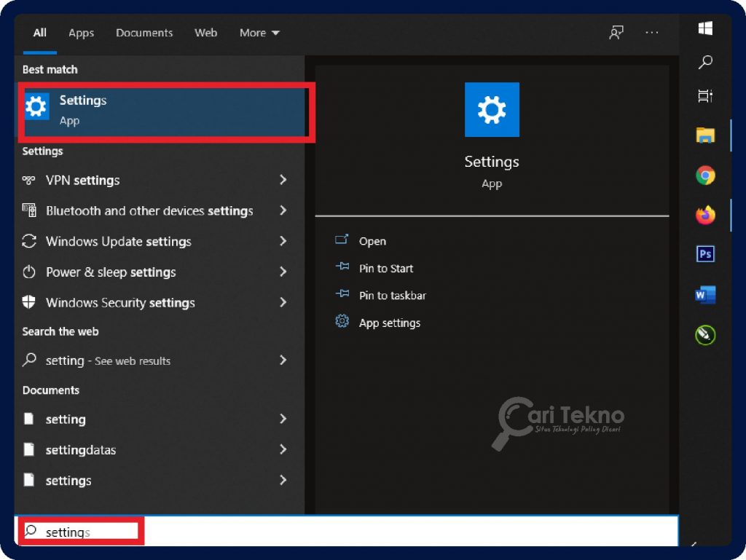Open Task View from the taskbar

705,96
